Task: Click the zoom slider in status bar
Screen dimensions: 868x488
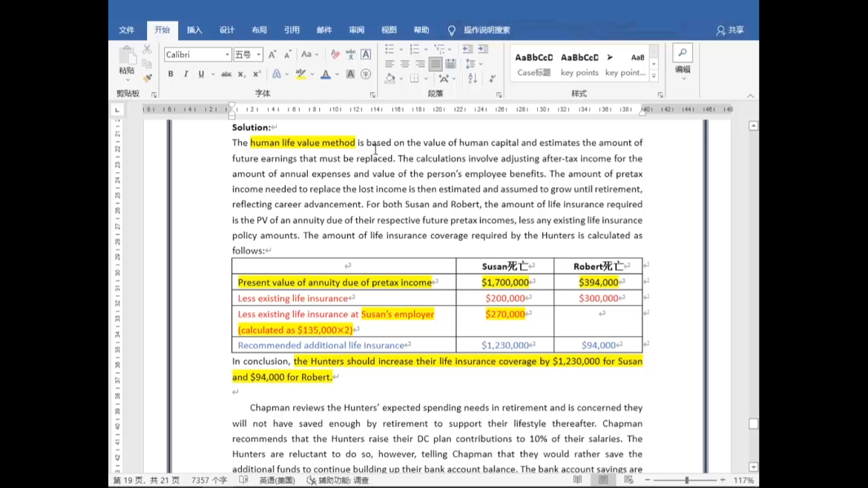Action: pos(686,481)
